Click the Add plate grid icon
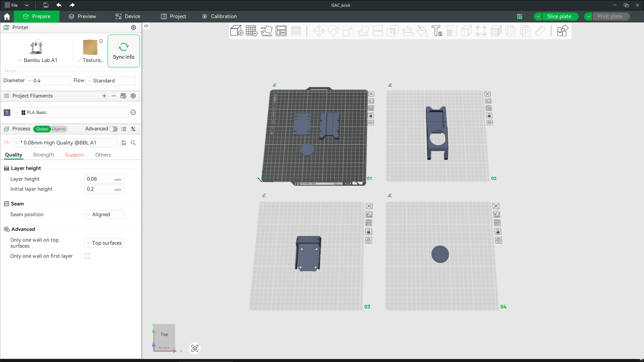This screenshot has height=362, width=644. point(252,31)
